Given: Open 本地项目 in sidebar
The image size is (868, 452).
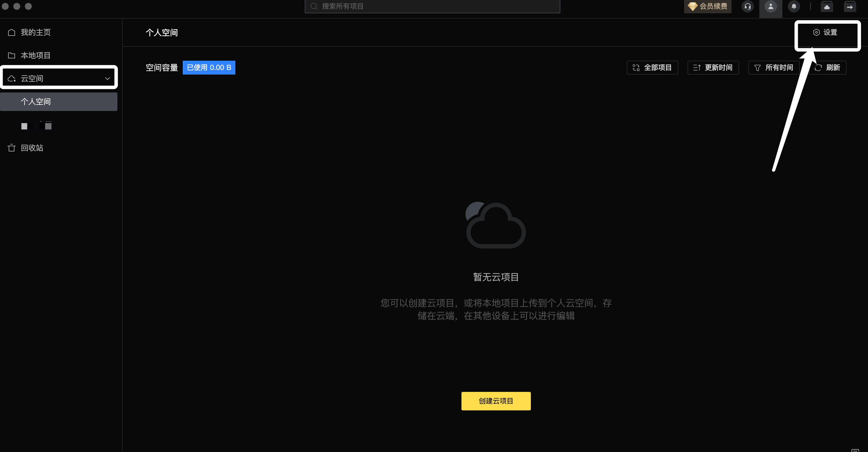Looking at the screenshot, I should coord(35,55).
